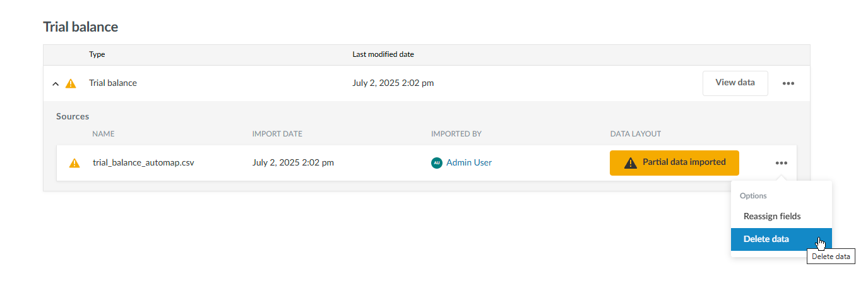Open the Admin User profile link
Viewport: 868px width, 290px height.
[468, 162]
